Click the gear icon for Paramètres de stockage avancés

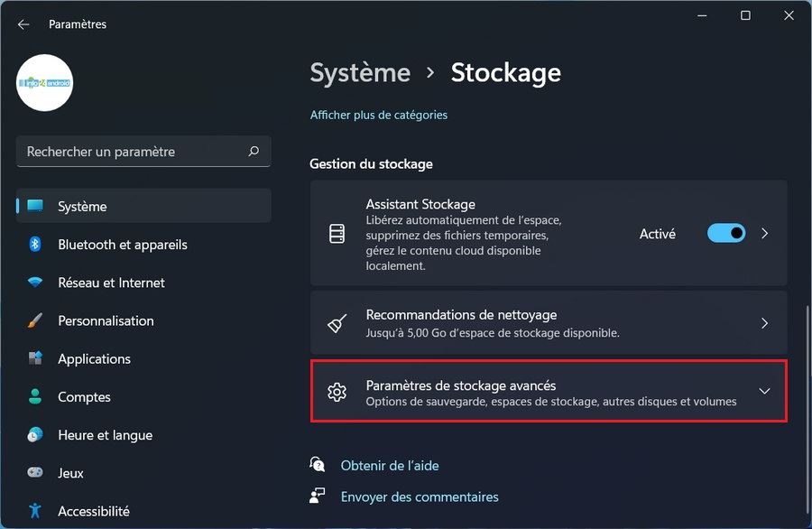337,391
